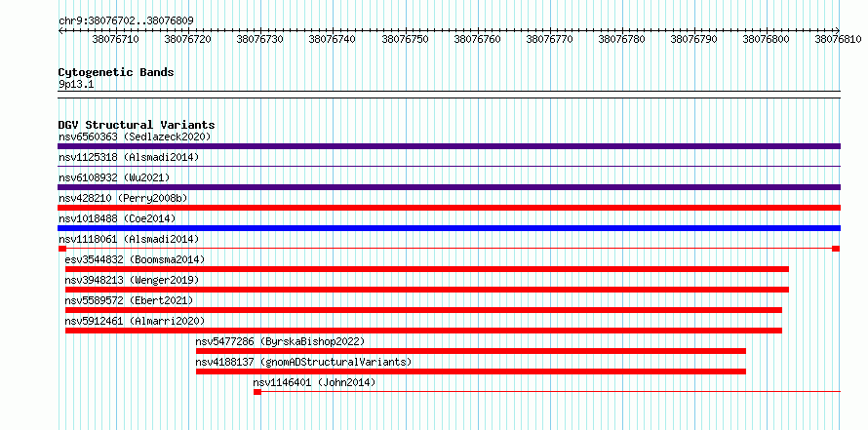The image size is (868, 430).
Task: Click the chr9:38076702..38076809 region label
Action: (126, 21)
